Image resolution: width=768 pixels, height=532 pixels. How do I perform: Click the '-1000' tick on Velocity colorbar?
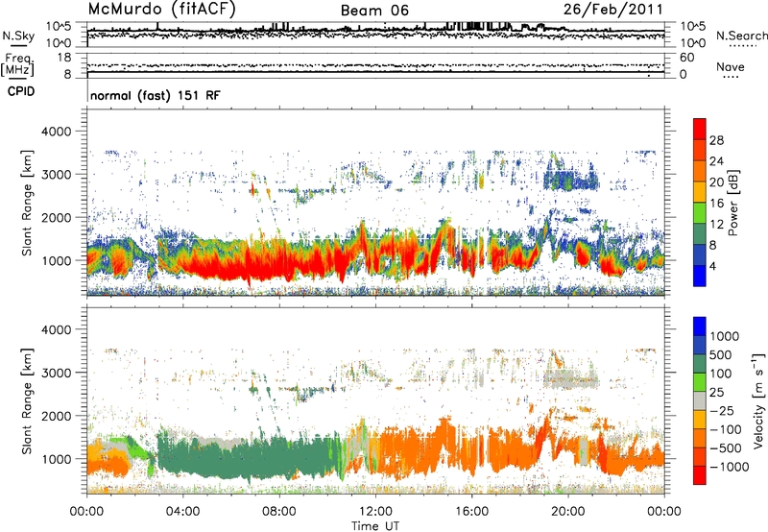(x=729, y=467)
